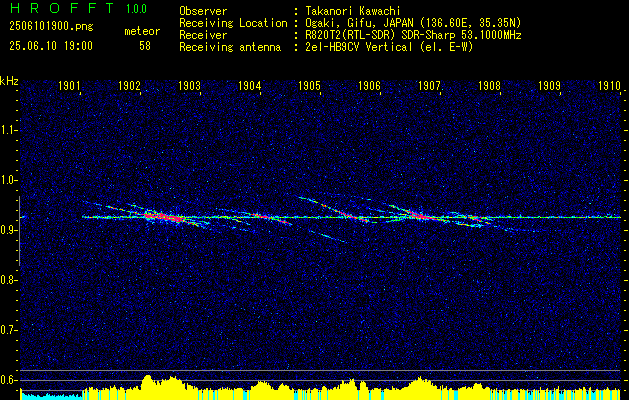Image resolution: width=629 pixels, height=400 pixels.
Task: Select R820T2(RTL-SDR) SDR-Sharp 53.1000MHz text
Action: click(413, 35)
